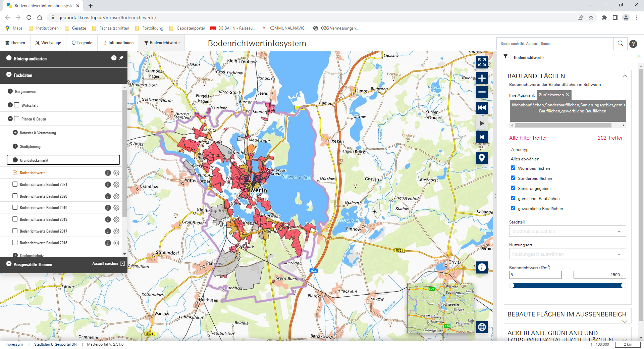Screen dimensions: 644x349
Task: Show info for Bodenrichtwerte Bauland 2021
Action: click(x=108, y=185)
